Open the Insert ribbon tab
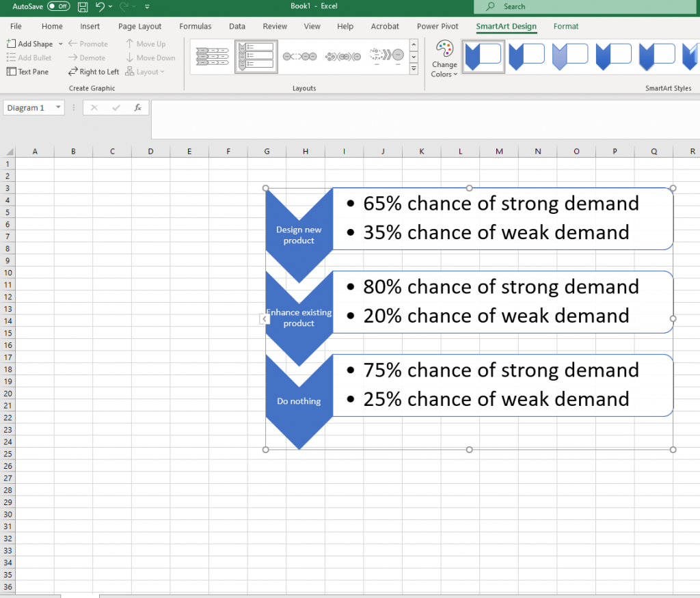This screenshot has height=598, width=700. (x=90, y=27)
